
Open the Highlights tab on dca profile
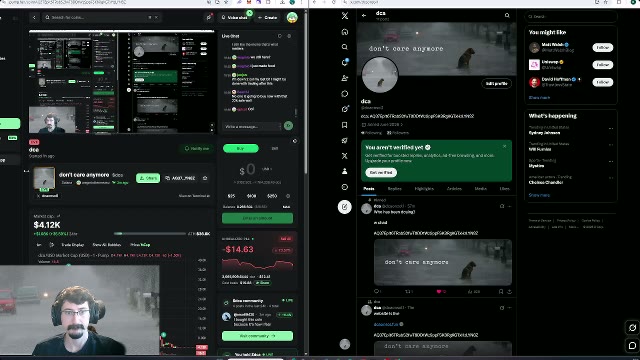pyautogui.click(x=424, y=189)
